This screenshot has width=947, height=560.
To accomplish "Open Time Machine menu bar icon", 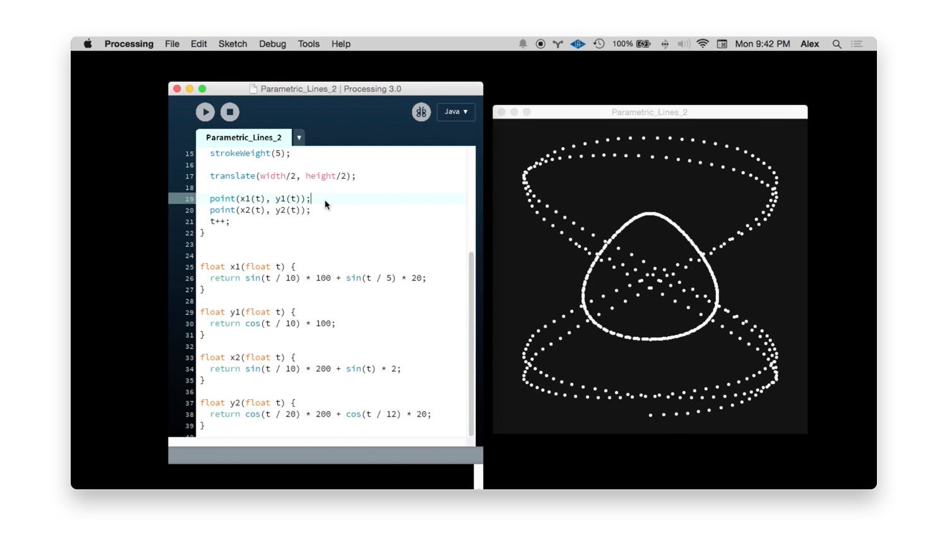I will (x=599, y=44).
